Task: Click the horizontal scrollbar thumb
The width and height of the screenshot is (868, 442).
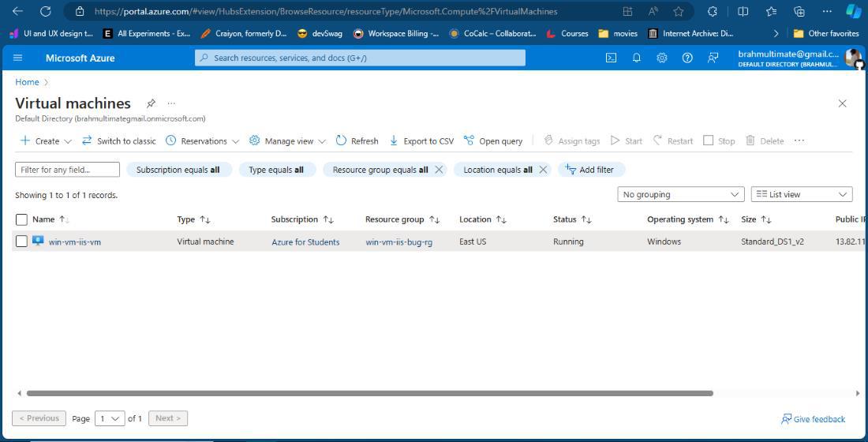Action: click(x=370, y=393)
